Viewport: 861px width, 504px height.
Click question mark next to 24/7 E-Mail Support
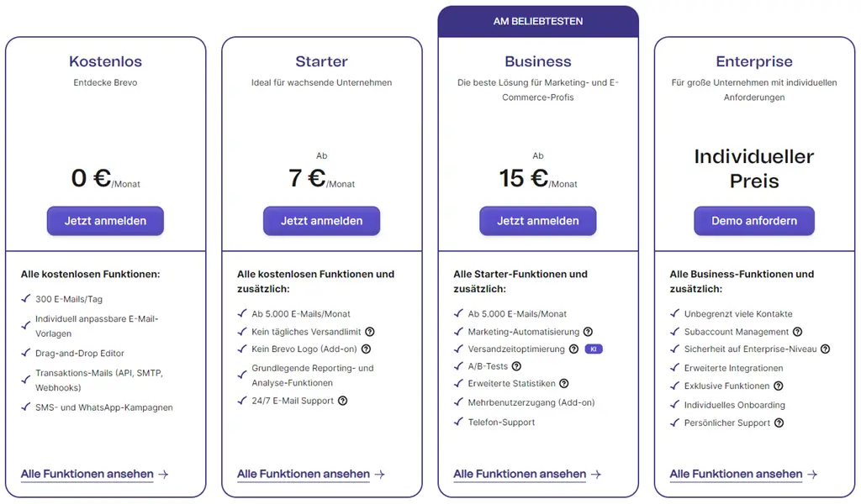point(343,401)
